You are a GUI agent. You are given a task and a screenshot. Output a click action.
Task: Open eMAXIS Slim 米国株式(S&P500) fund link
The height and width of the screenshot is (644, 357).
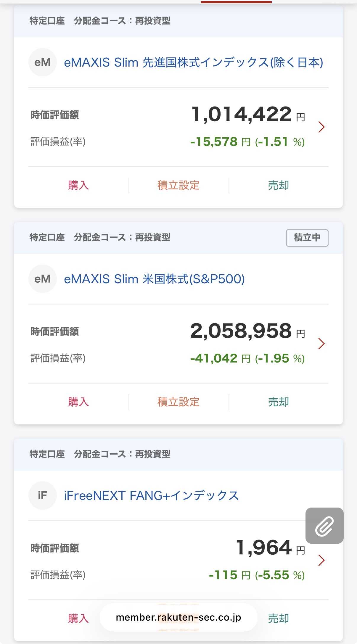point(154,279)
